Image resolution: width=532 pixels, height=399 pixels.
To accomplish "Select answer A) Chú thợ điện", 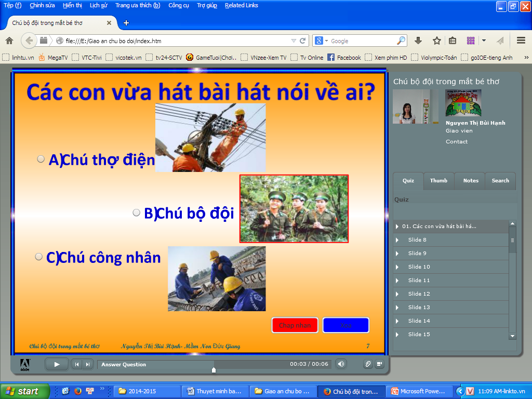I will (x=41, y=159).
